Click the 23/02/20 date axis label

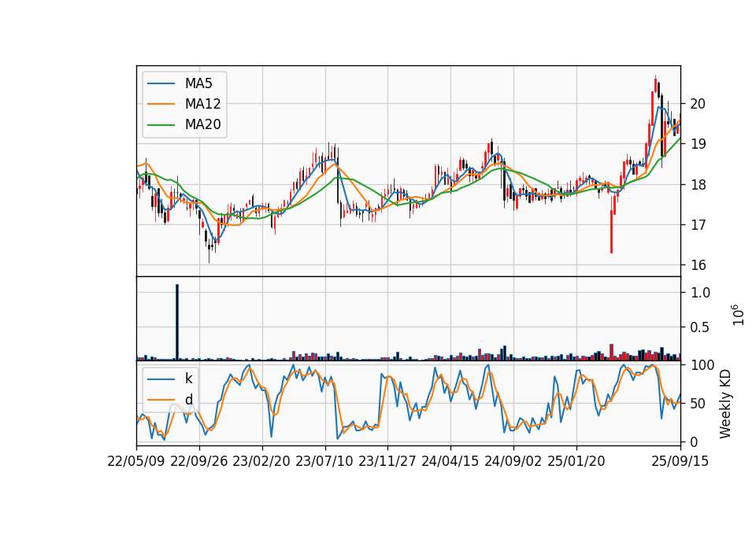coord(261,461)
